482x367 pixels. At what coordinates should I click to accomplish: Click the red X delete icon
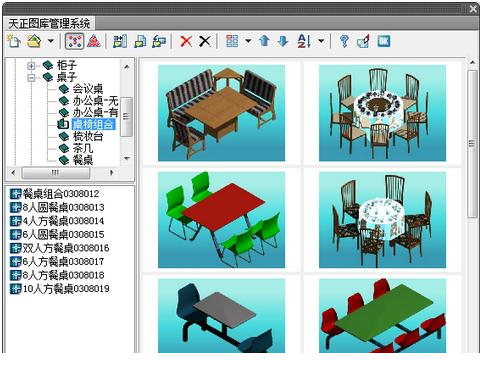[x=186, y=41]
